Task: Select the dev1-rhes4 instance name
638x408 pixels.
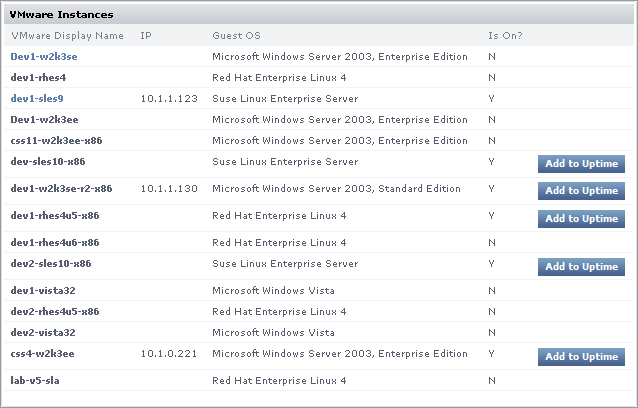Action: point(38,77)
